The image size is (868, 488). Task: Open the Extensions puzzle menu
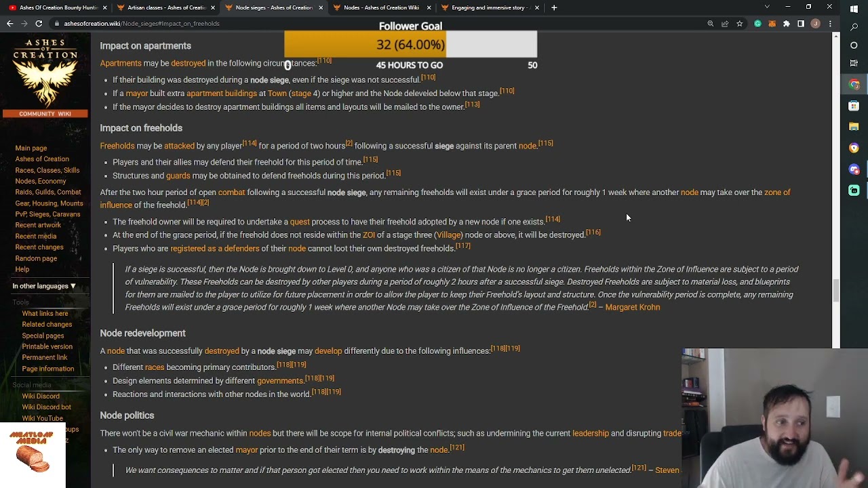pyautogui.click(x=787, y=24)
